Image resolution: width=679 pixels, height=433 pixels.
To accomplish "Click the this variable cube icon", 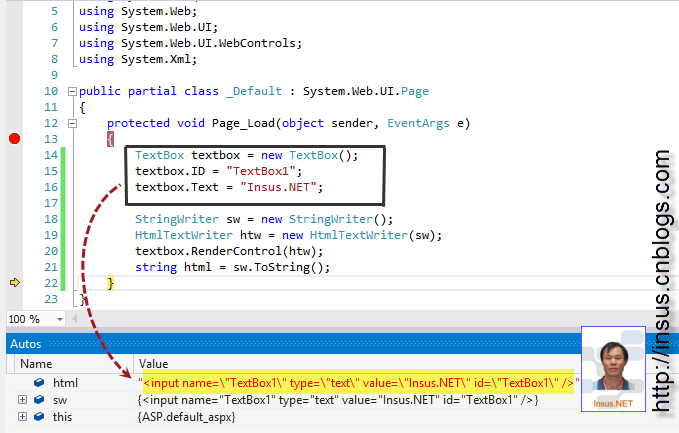I will 39,417.
